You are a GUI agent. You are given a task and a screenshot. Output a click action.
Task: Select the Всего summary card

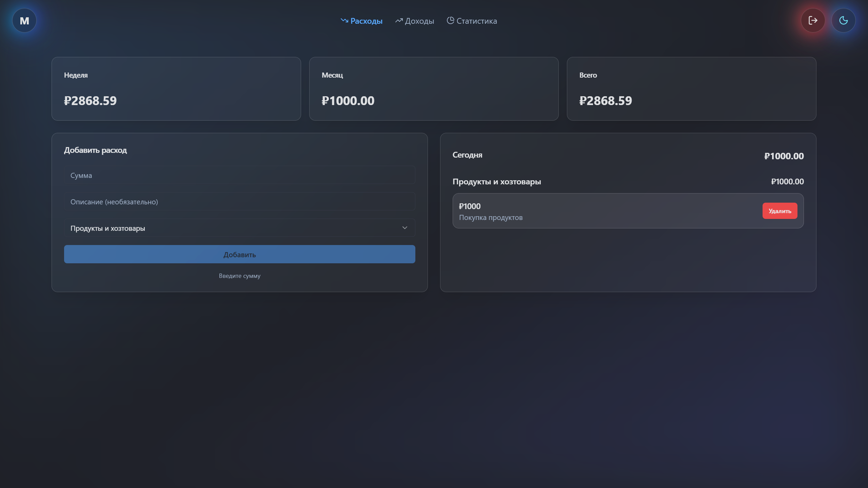pos(691,89)
